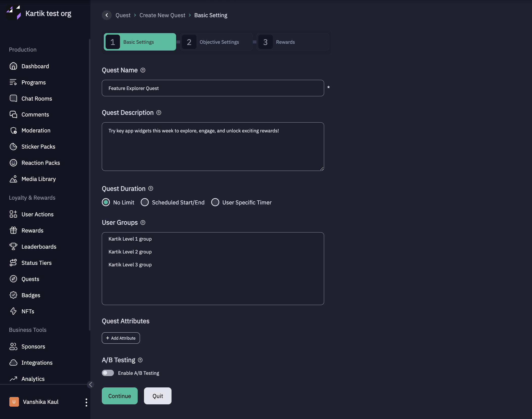Switch to Objective Settings step tab
The height and width of the screenshot is (419, 532).
pos(216,42)
